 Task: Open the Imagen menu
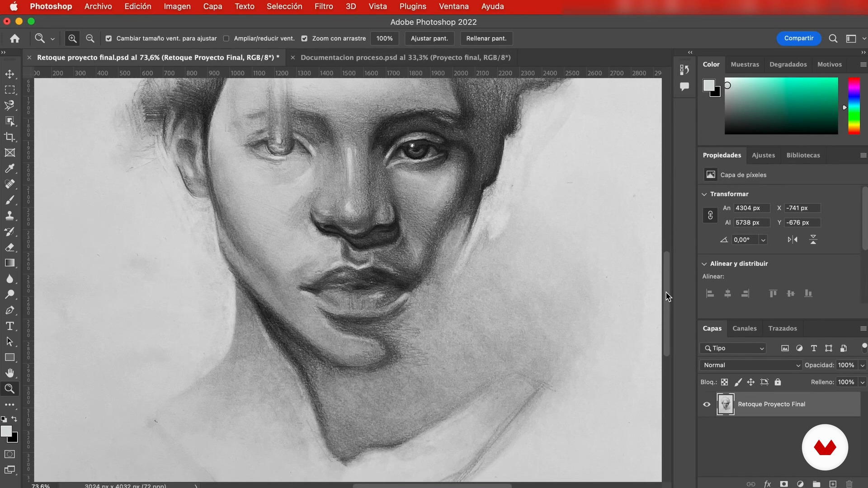point(177,6)
